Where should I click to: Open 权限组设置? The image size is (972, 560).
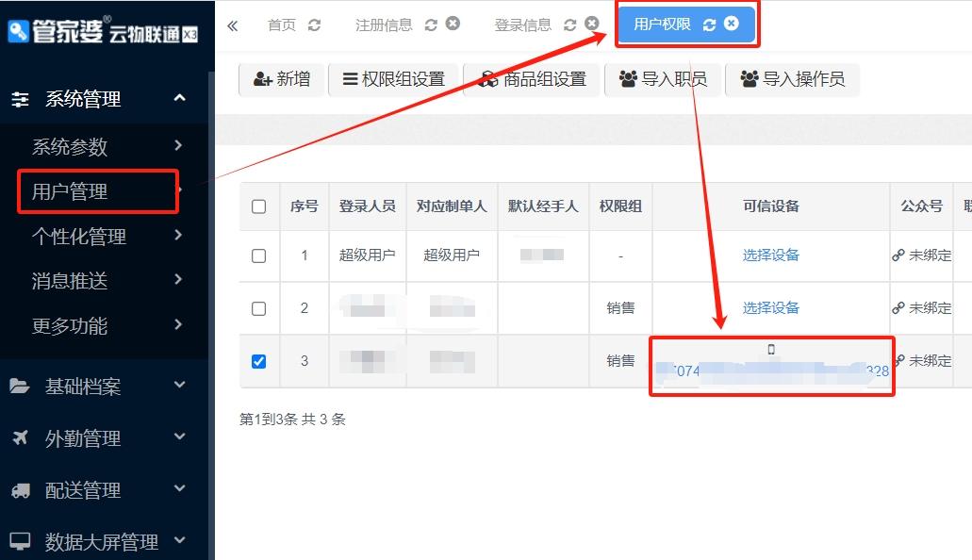pos(394,79)
